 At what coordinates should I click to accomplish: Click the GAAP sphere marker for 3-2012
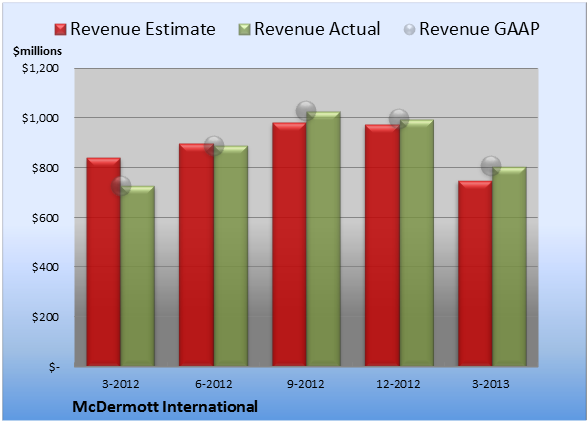(121, 186)
